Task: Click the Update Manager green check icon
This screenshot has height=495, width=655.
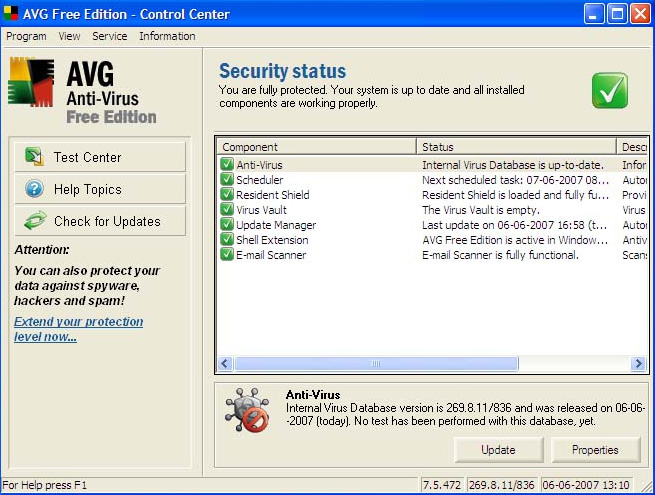Action: pos(227,224)
